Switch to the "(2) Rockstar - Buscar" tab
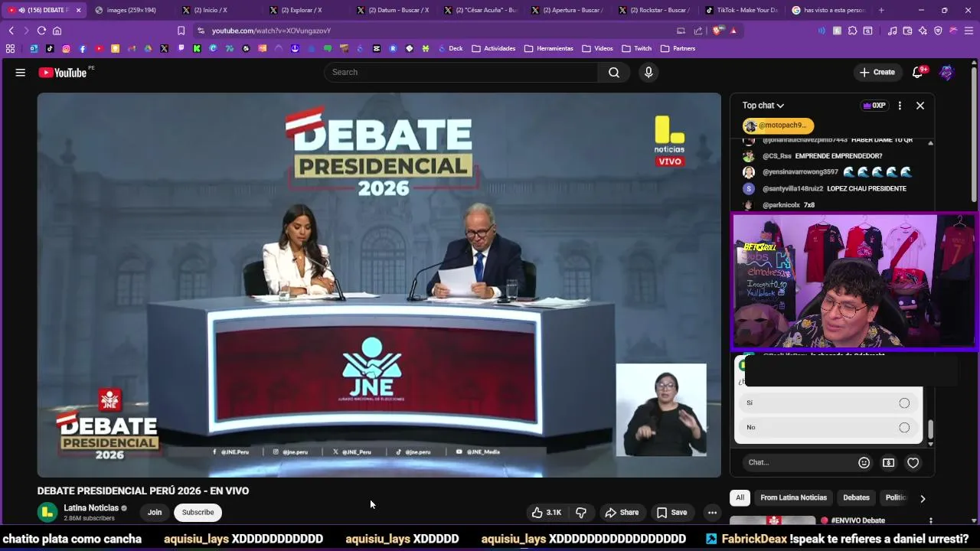Screen dimensions: 980x551 point(655,10)
